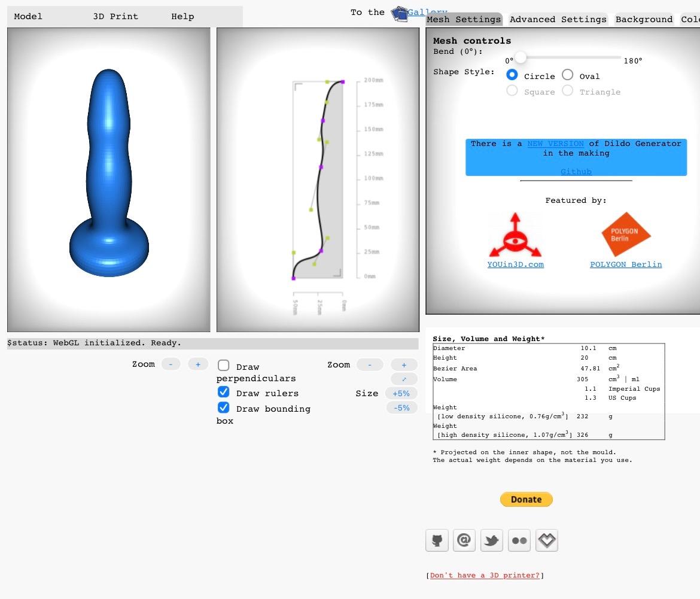This screenshot has width=700, height=599.
Task: Select the Oval shape style
Action: point(567,75)
